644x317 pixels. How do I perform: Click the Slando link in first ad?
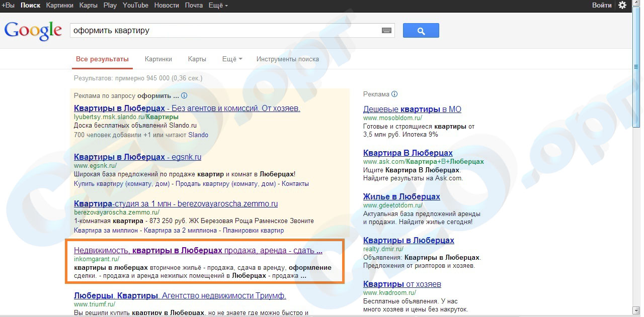coord(198,135)
